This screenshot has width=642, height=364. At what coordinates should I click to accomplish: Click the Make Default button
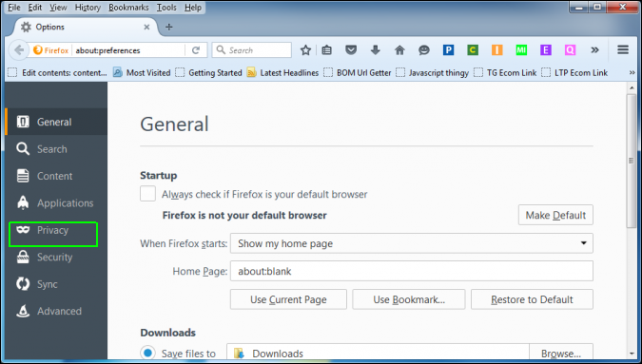click(x=555, y=215)
